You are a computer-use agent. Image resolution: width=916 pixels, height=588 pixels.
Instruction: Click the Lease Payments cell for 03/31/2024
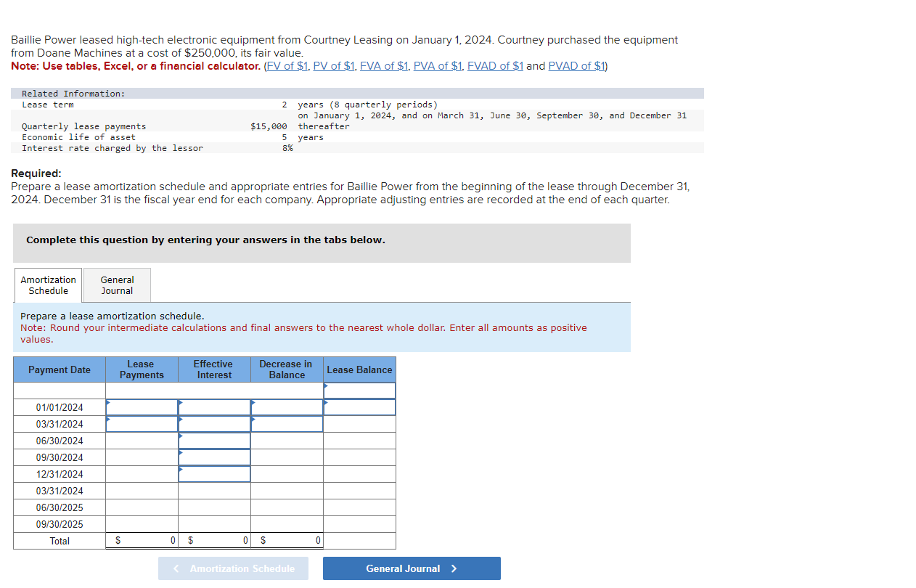pos(142,424)
